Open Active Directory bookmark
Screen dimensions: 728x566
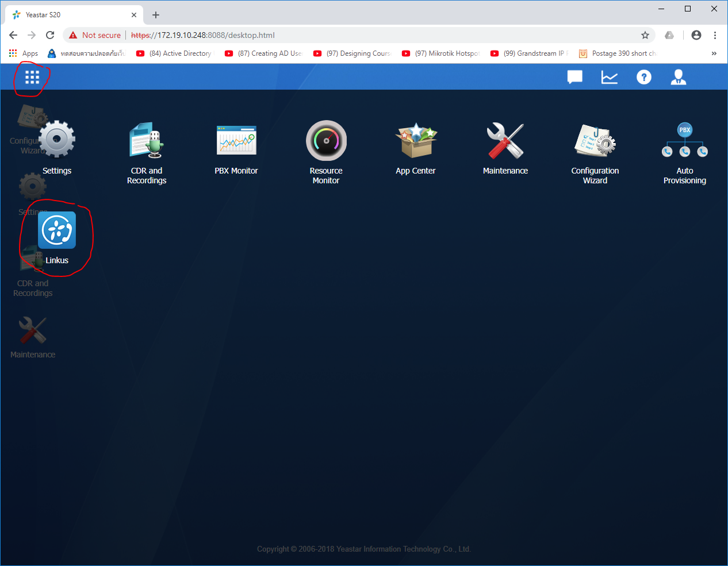[x=174, y=53]
